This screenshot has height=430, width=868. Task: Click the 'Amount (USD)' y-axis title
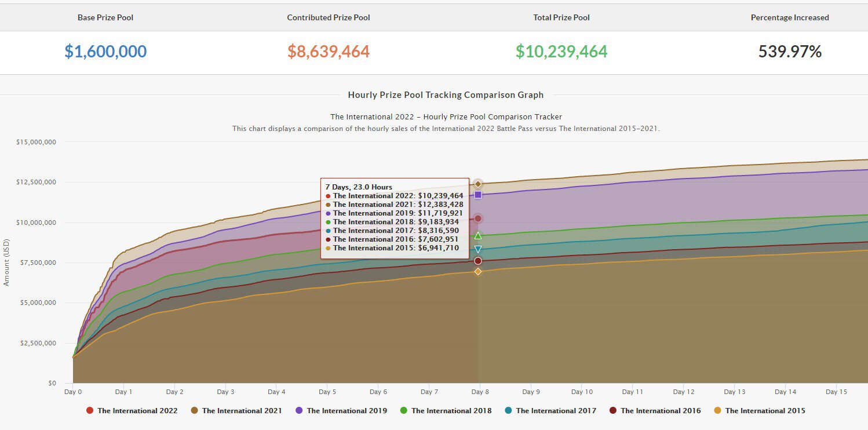point(7,262)
